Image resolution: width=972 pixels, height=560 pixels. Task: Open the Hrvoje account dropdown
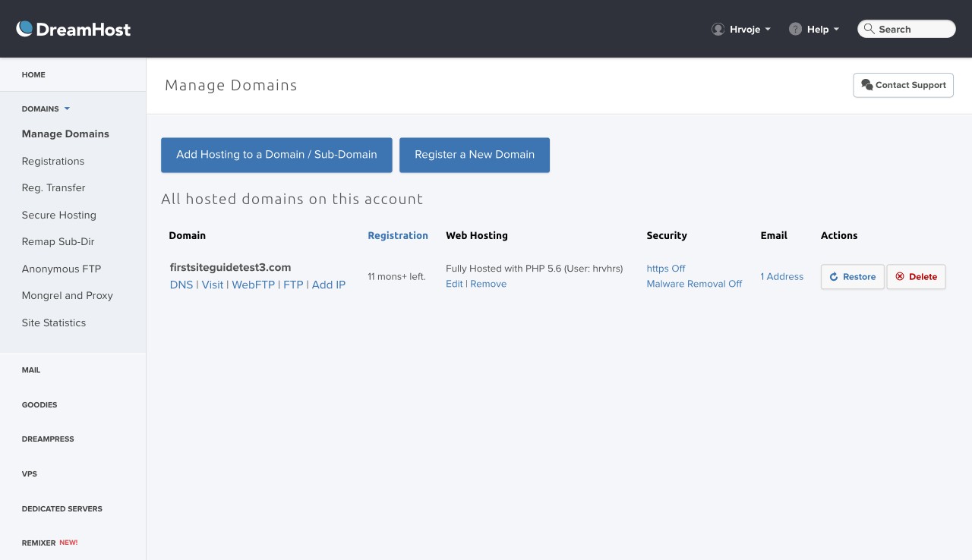coord(742,29)
